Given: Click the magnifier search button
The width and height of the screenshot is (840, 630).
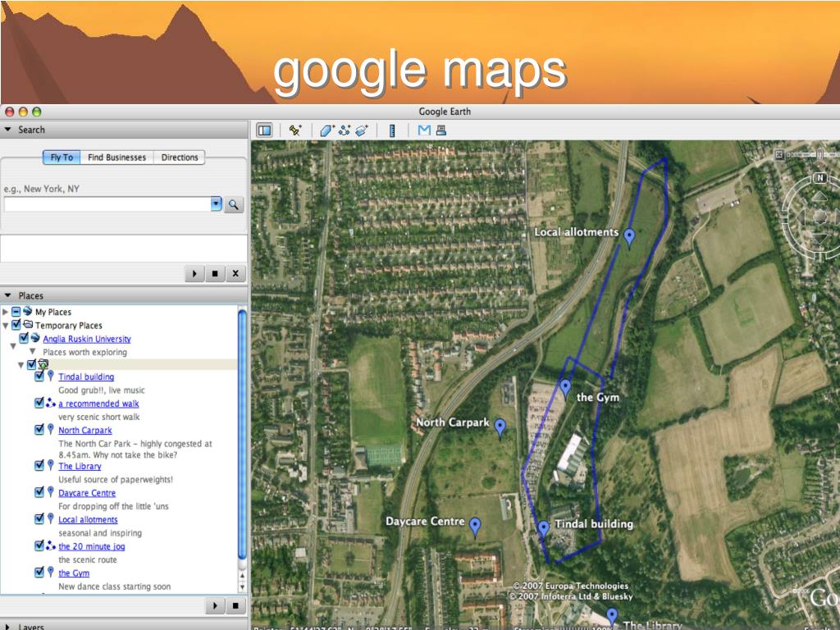Looking at the screenshot, I should point(234,204).
